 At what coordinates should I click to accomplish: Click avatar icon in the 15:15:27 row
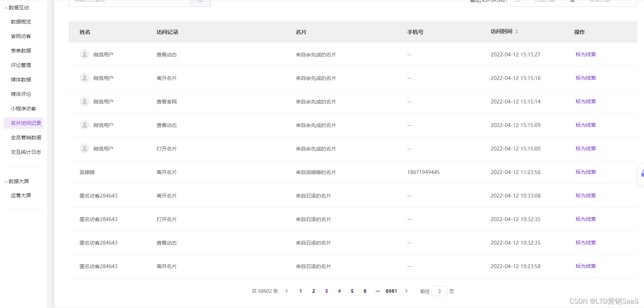(85, 54)
